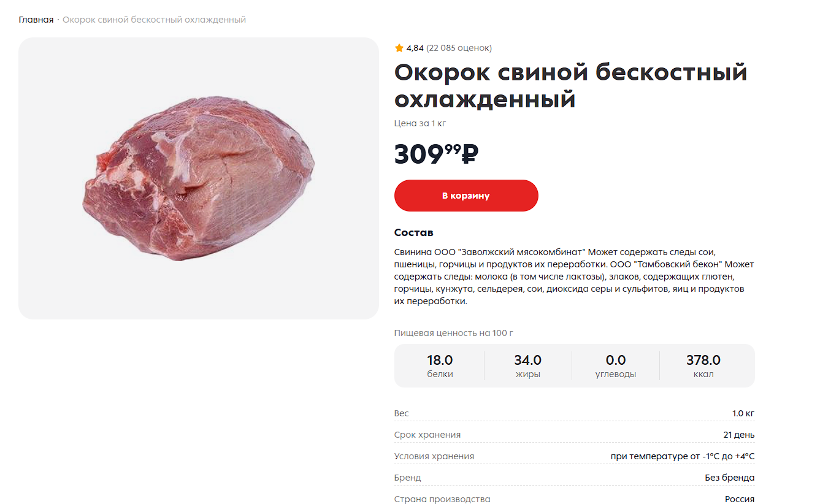Select the 18.0 белки nutrition cell

(440, 365)
